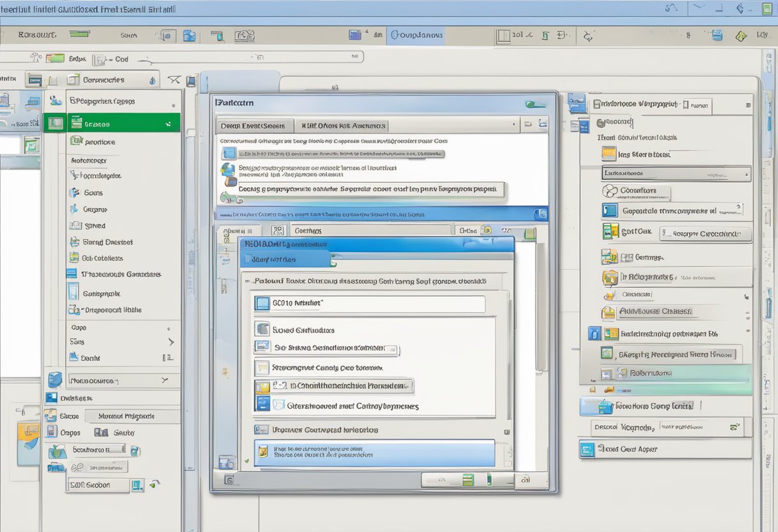778x532 pixels.
Task: Click the yellow folder icon beside Adivbouise Classes
Action: point(608,312)
